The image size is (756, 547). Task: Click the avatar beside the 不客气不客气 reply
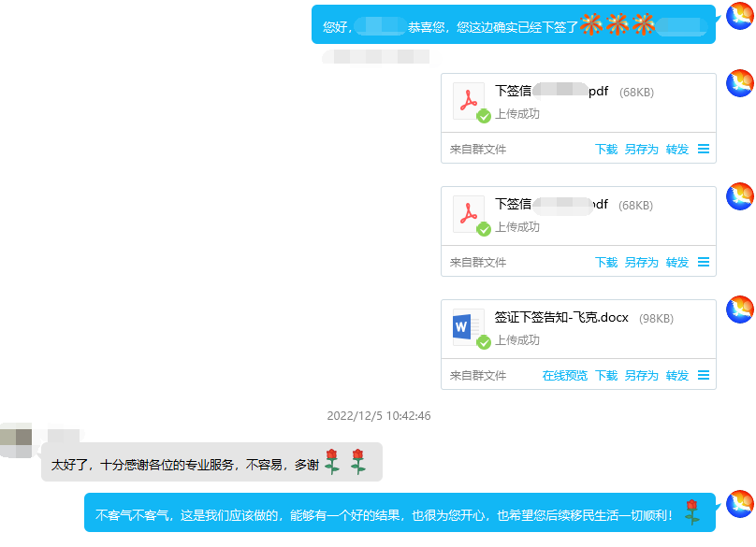(740, 505)
